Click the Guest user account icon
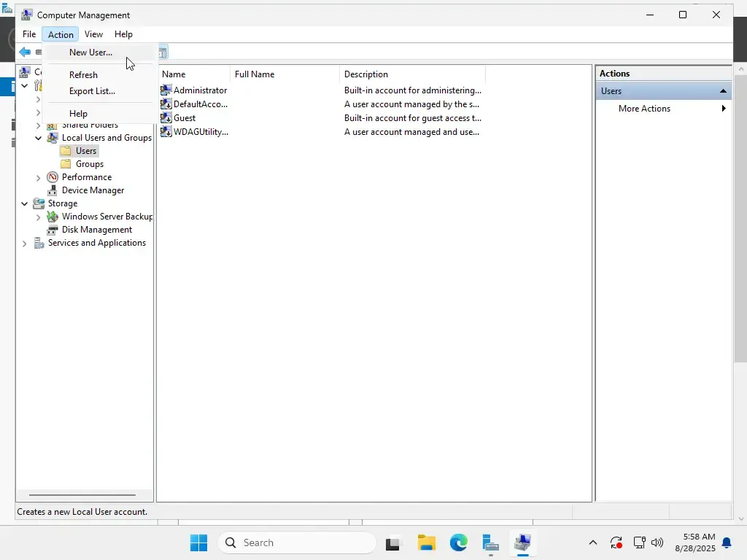This screenshot has width=747, height=560. coord(166,117)
